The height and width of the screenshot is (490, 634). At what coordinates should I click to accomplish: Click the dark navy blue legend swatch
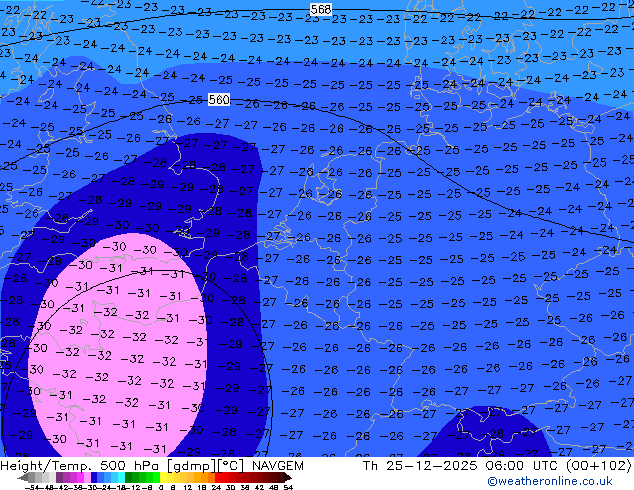(94, 478)
